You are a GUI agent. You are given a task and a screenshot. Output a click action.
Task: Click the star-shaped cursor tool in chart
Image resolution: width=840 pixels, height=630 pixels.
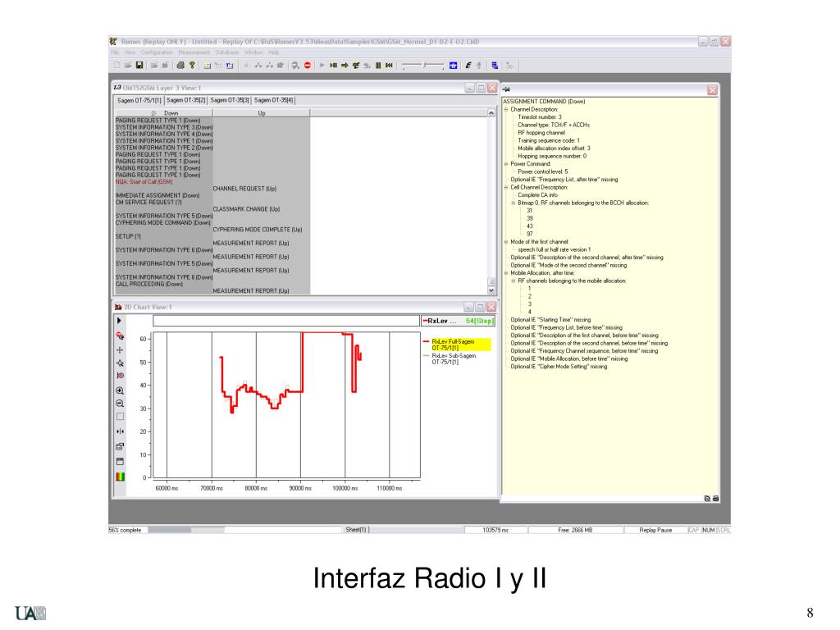pyautogui.click(x=120, y=363)
